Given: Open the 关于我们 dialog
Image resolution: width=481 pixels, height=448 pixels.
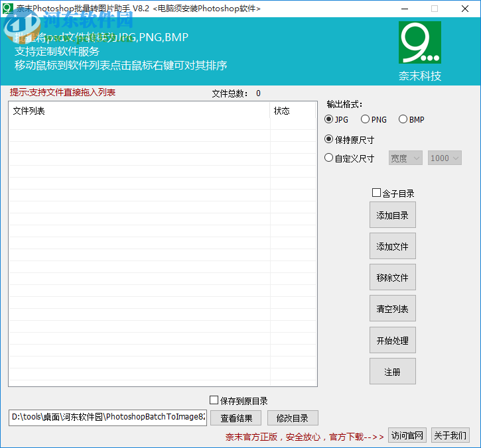Looking at the screenshot, I should [450, 435].
